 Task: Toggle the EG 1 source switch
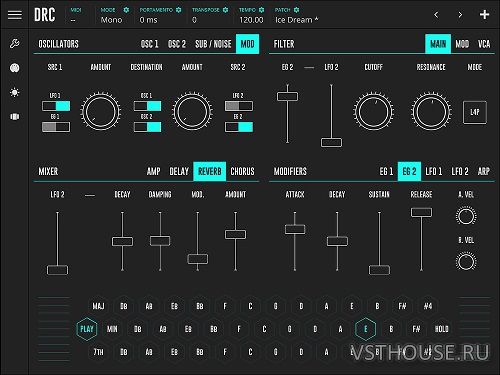(56, 127)
